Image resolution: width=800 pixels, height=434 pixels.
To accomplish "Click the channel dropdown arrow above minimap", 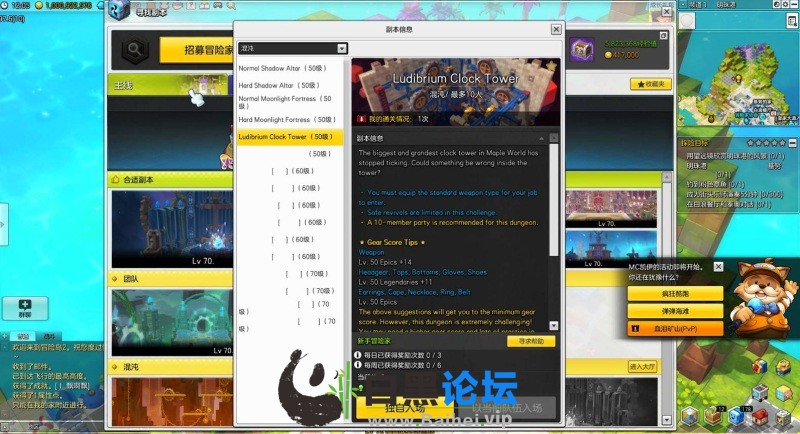I will click(684, 4).
